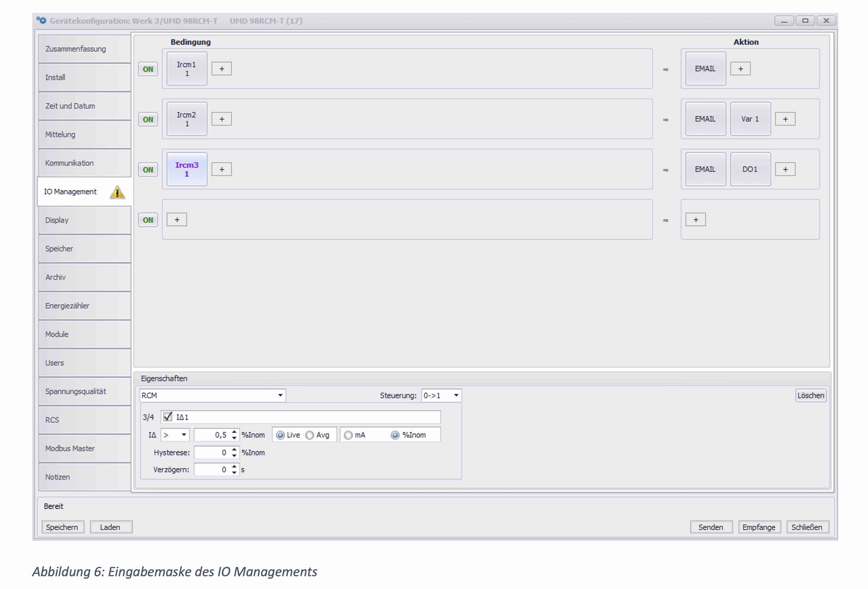The image size is (868, 589).
Task: Add a condition after Ircm1
Action: (x=222, y=69)
